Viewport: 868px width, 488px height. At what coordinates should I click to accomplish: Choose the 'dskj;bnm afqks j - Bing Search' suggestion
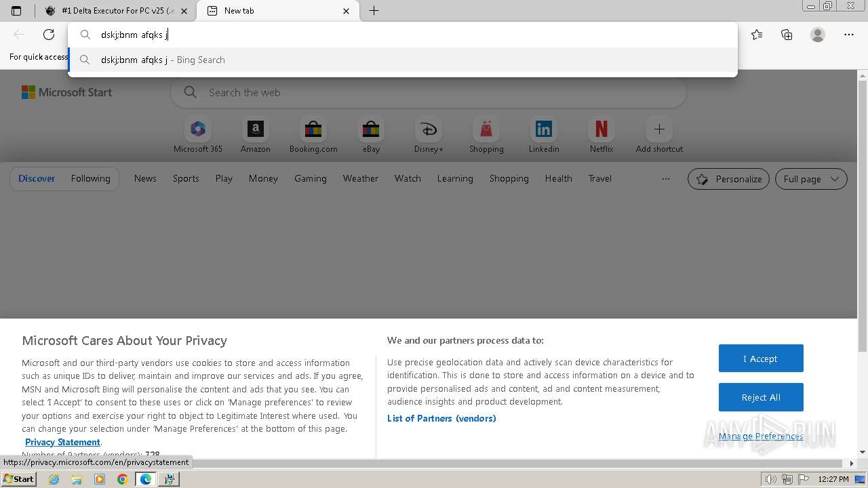coord(403,60)
